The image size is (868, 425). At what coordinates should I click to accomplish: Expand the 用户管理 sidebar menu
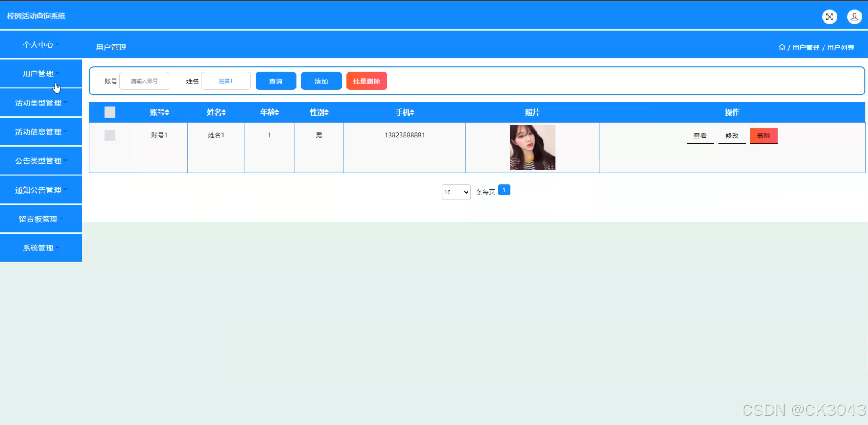click(x=41, y=74)
